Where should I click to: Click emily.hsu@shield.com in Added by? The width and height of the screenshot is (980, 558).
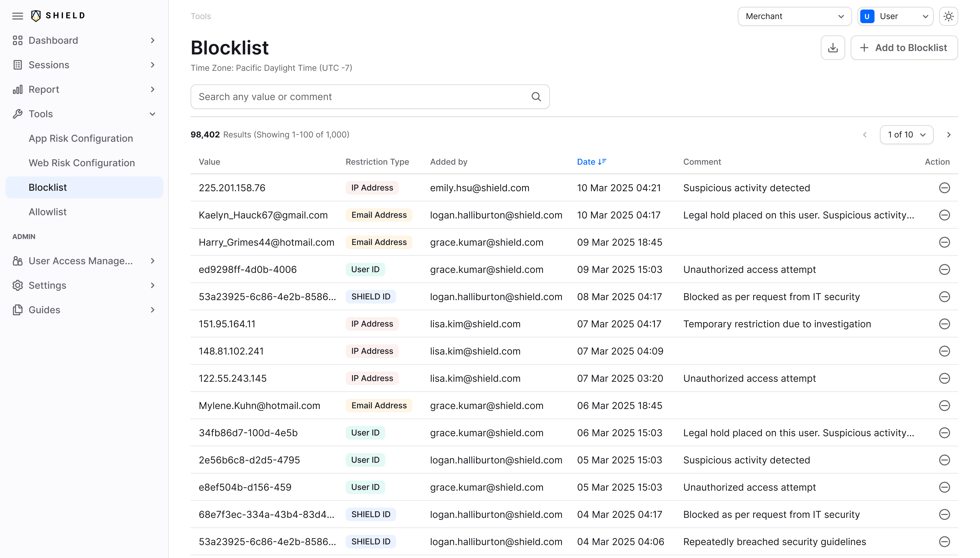pos(480,188)
